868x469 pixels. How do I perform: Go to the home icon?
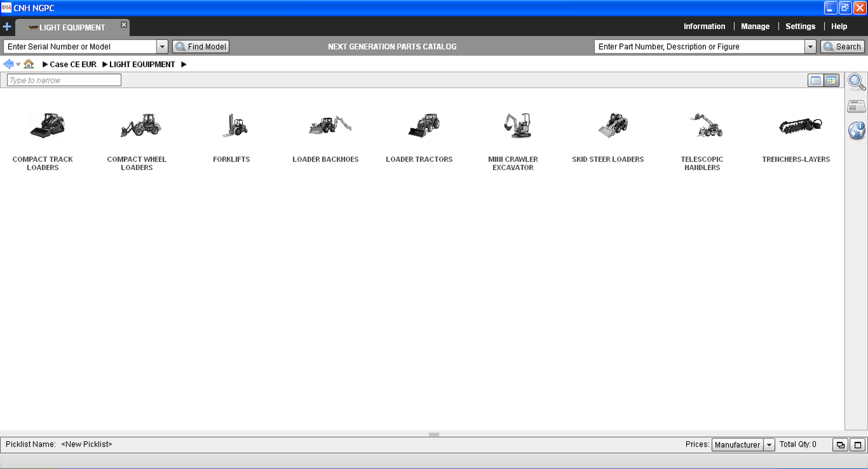(x=28, y=64)
